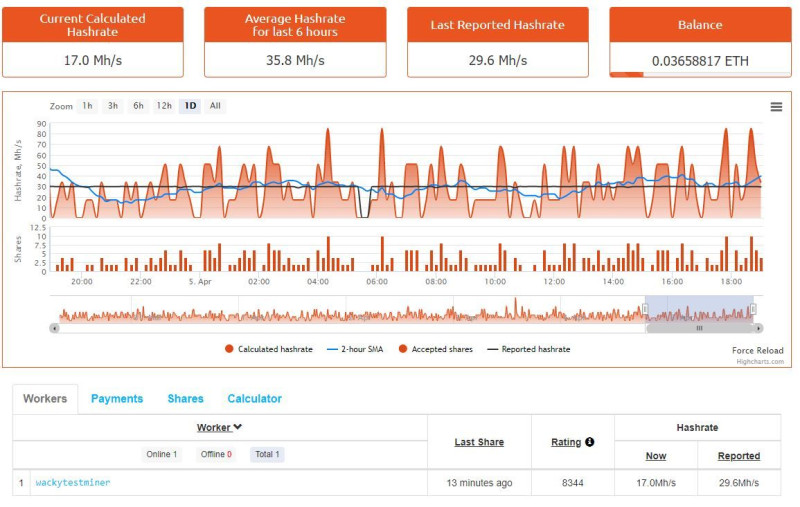This screenshot has height=507, width=800.
Task: Sort workers using the Worker chevron
Action: (x=237, y=426)
